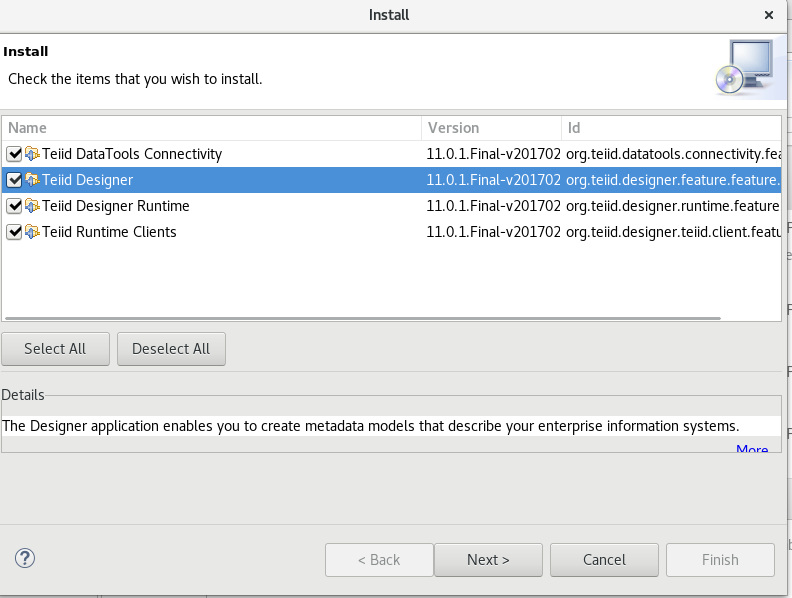Image resolution: width=792 pixels, height=598 pixels.
Task: Click the disabled < Back button
Action: point(379,560)
